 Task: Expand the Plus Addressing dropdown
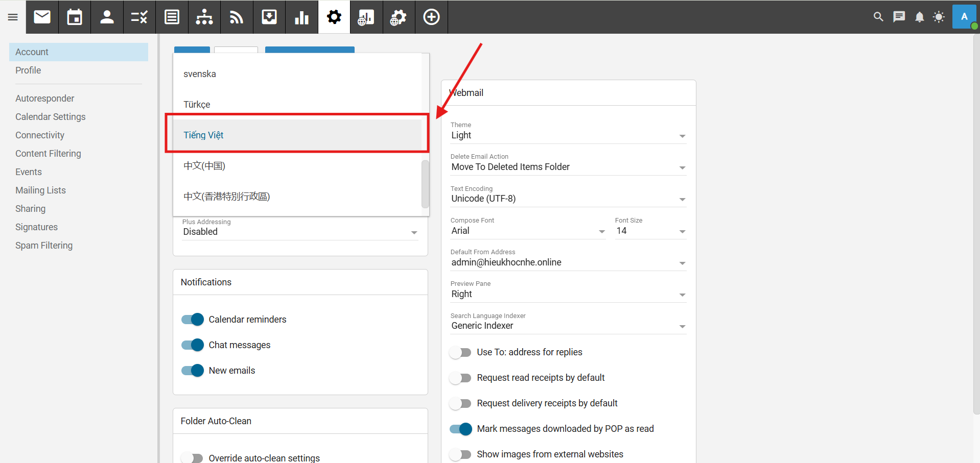300,232
